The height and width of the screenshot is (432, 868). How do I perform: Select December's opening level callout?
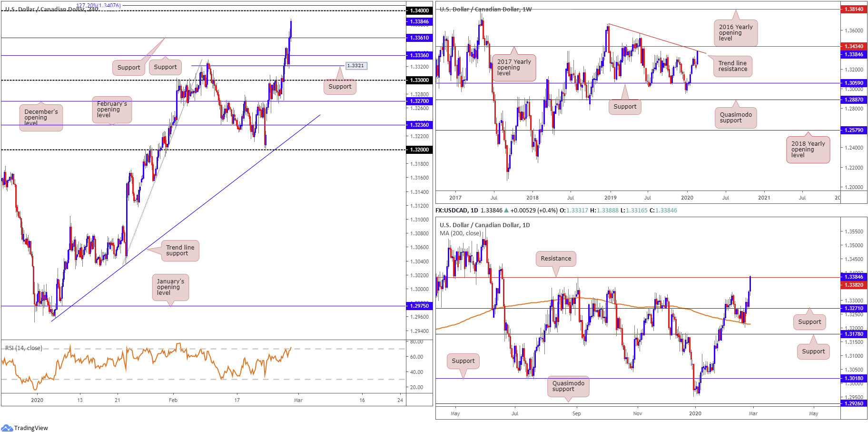point(41,117)
